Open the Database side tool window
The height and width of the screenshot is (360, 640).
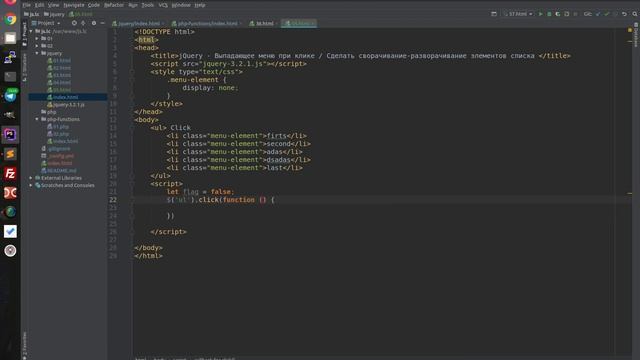(636, 35)
